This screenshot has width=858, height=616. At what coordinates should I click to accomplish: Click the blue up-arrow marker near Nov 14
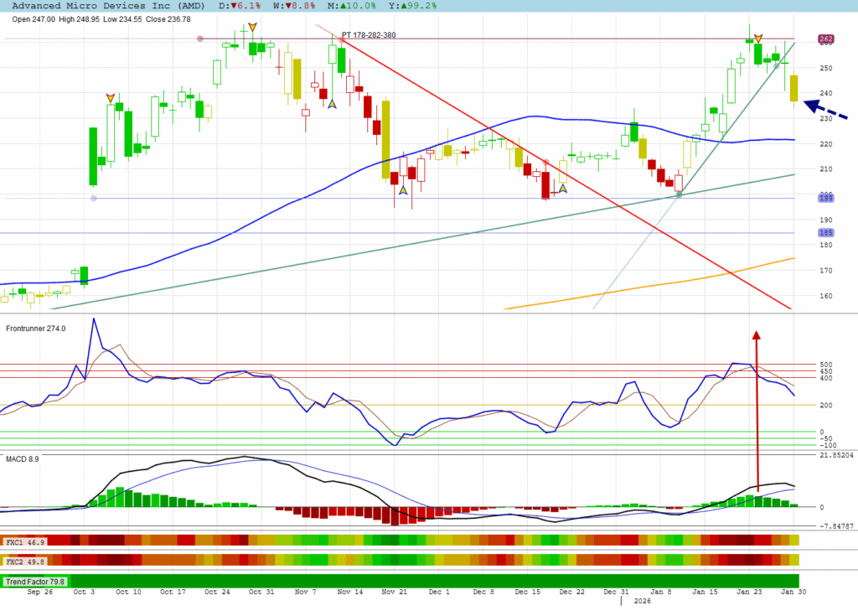(x=332, y=104)
